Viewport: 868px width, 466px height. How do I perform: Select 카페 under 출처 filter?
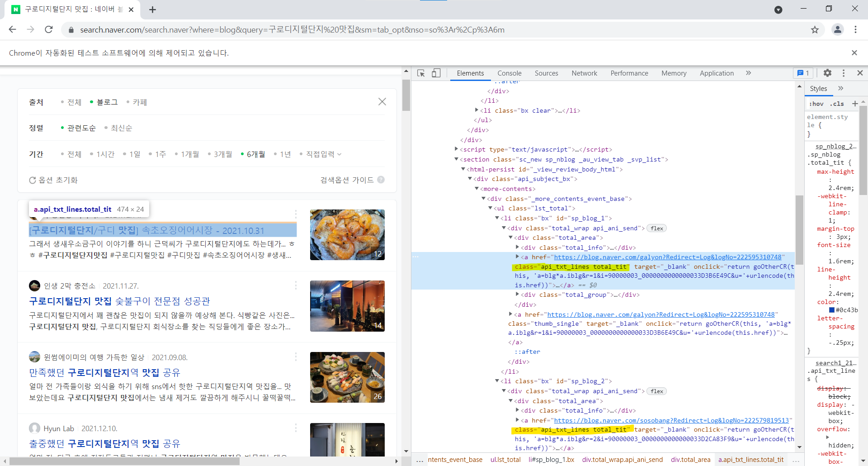tap(137, 102)
